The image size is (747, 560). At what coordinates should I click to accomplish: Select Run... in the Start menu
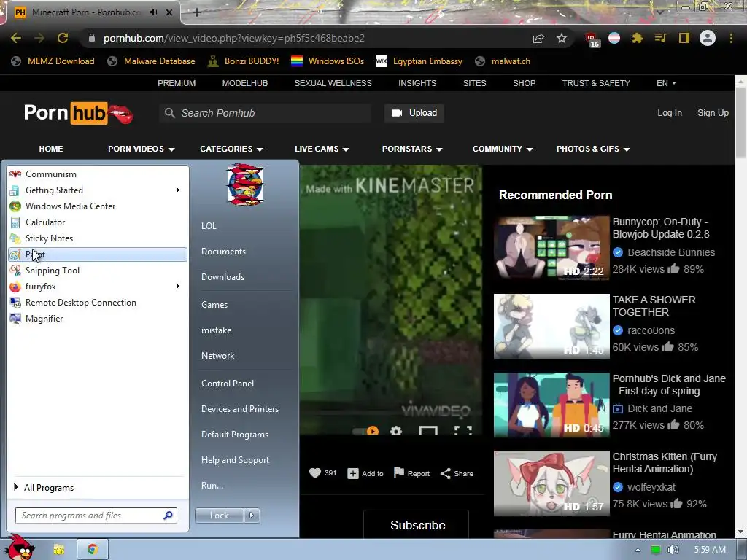coord(212,485)
